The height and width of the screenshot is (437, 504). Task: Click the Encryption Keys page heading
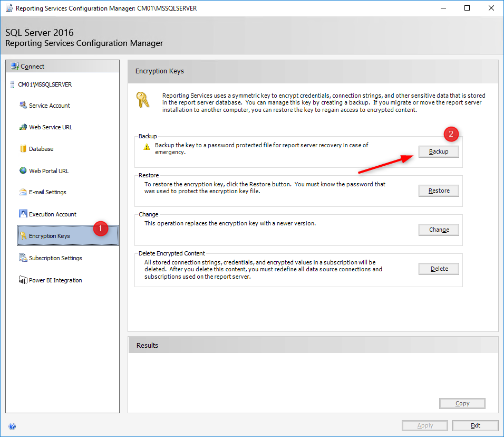(x=159, y=71)
